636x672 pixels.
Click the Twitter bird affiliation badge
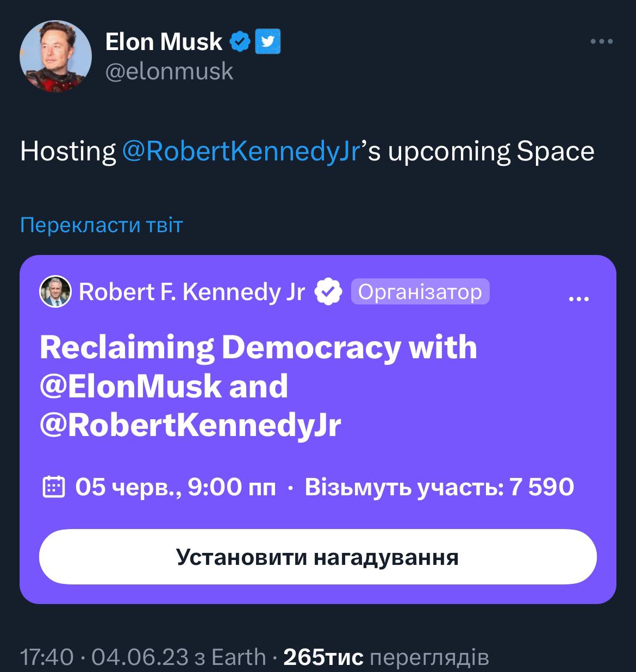267,42
